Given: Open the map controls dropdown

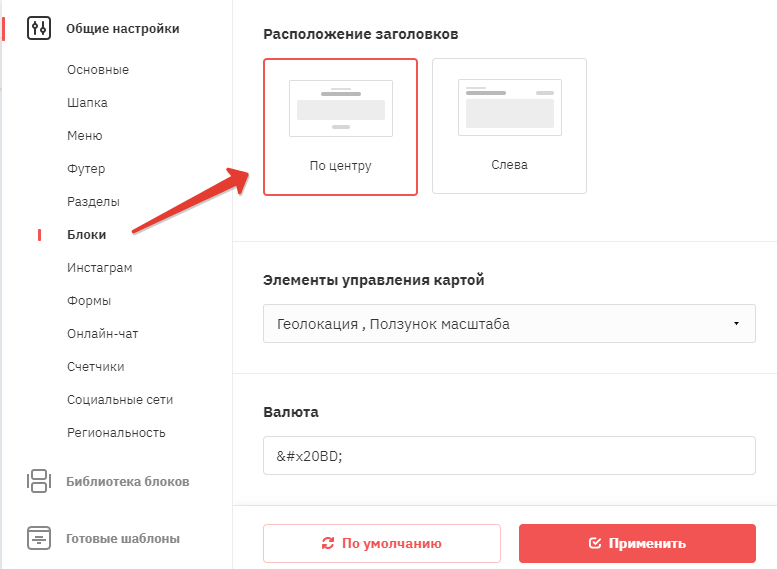Looking at the screenshot, I should [509, 324].
